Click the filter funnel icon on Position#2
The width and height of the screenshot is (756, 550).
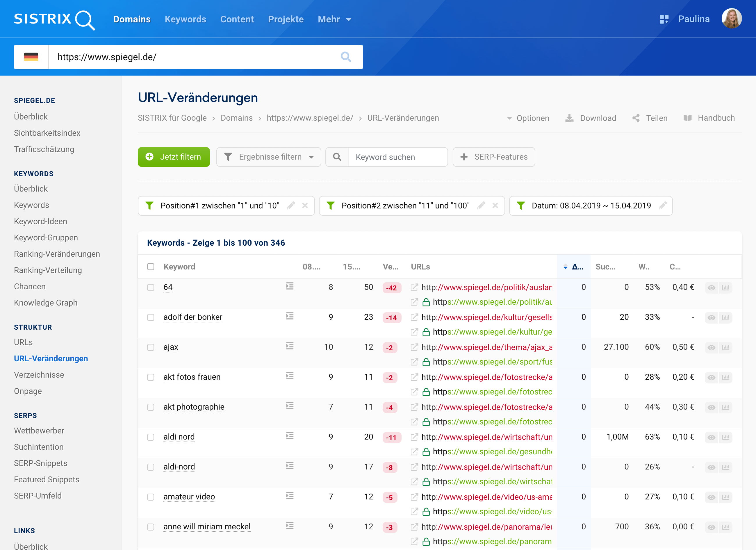click(x=333, y=206)
